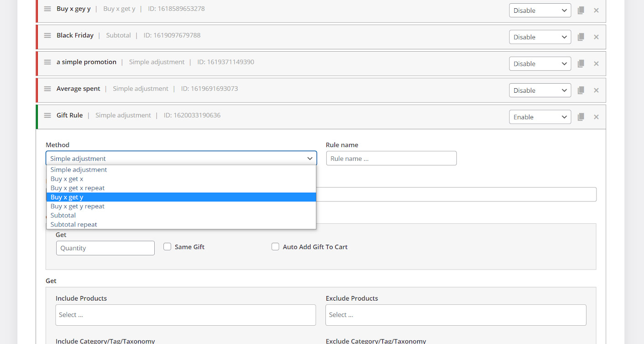The width and height of the screenshot is (644, 344).
Task: Open the Gift Rule Enable status dropdown
Action: point(540,117)
